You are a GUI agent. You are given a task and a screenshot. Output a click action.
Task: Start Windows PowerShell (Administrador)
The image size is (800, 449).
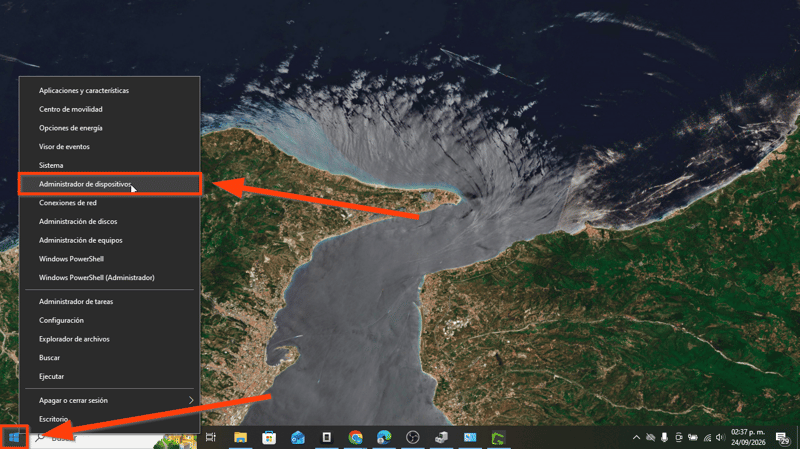(x=109, y=278)
